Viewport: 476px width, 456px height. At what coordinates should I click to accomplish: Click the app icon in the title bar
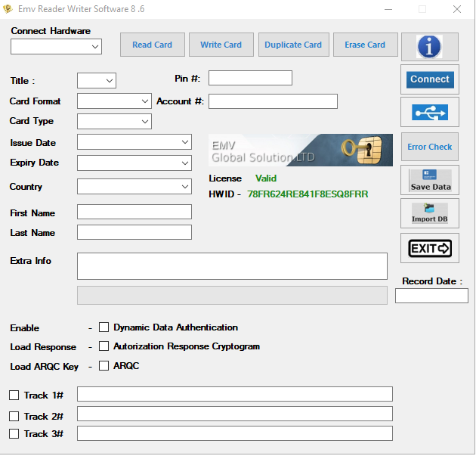8,9
